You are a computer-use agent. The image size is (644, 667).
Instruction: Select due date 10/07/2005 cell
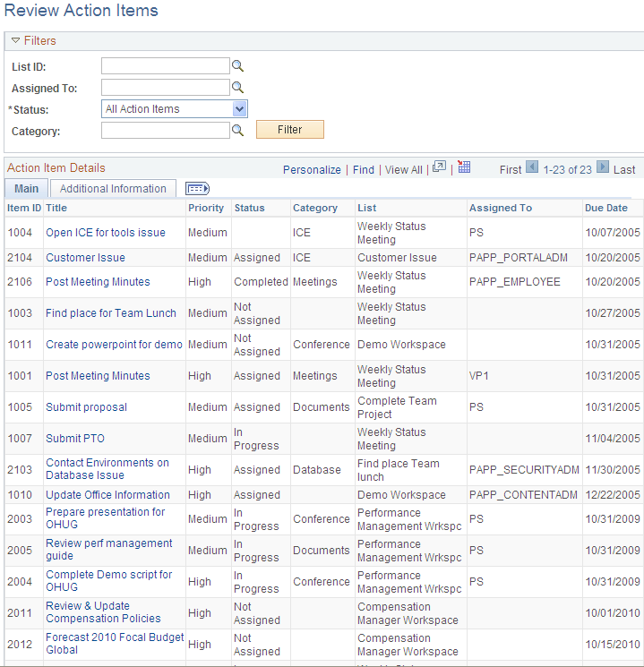(613, 233)
